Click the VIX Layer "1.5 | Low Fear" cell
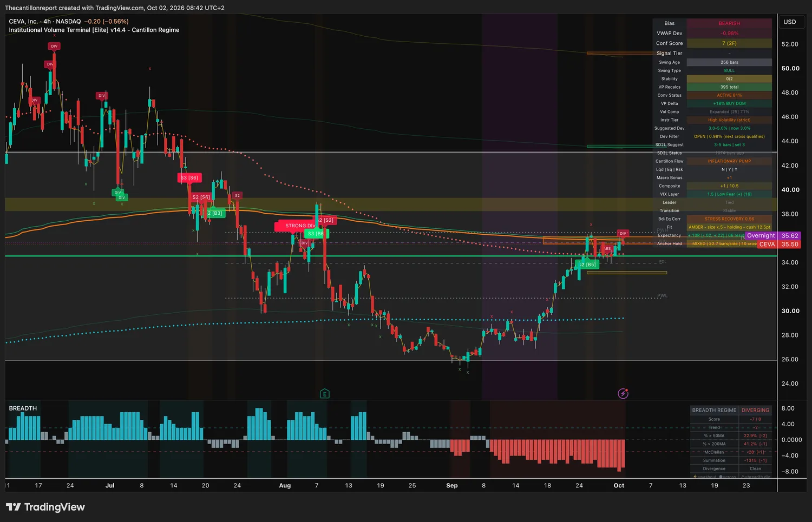 729,194
